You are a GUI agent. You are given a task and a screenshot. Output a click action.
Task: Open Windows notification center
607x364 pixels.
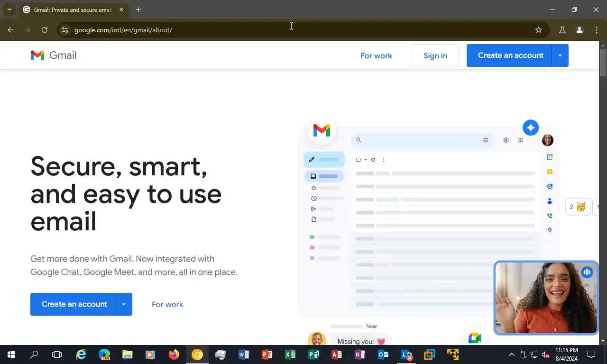click(591, 355)
